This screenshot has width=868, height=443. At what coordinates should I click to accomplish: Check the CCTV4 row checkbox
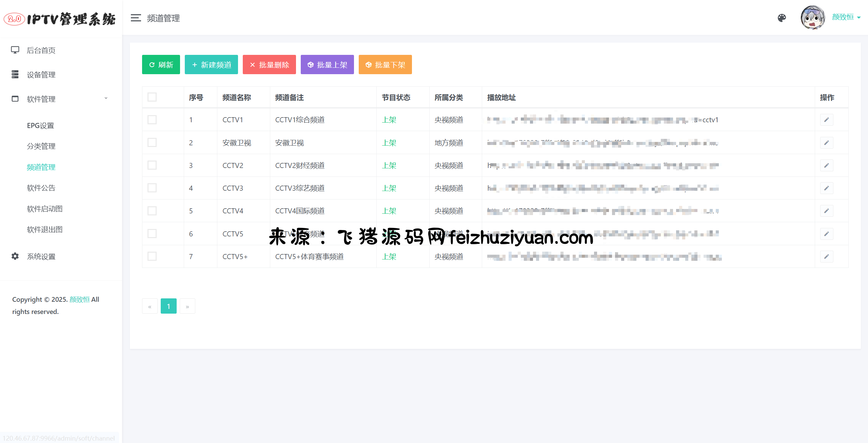(x=152, y=211)
